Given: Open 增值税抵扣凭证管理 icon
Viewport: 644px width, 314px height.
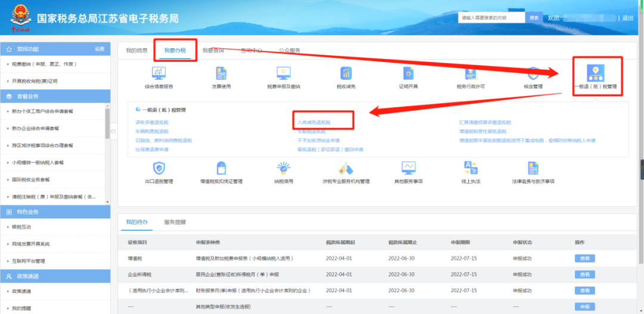Looking at the screenshot, I should coord(221,168).
